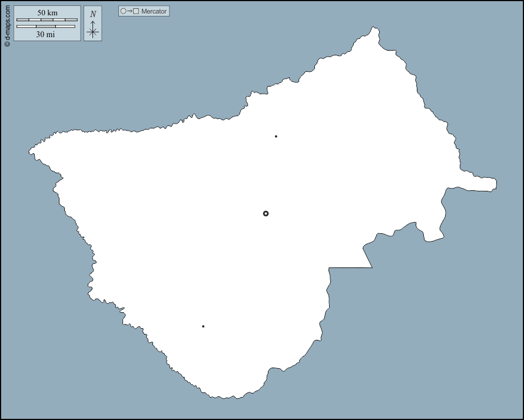Click the arrow between circle and square

(130, 11)
